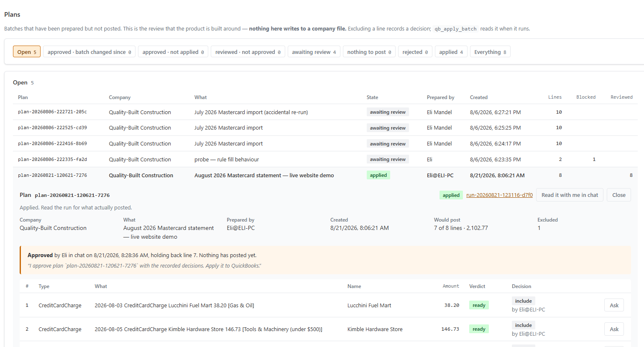Select the Everything filter tab
This screenshot has width=644, height=347.
(490, 52)
